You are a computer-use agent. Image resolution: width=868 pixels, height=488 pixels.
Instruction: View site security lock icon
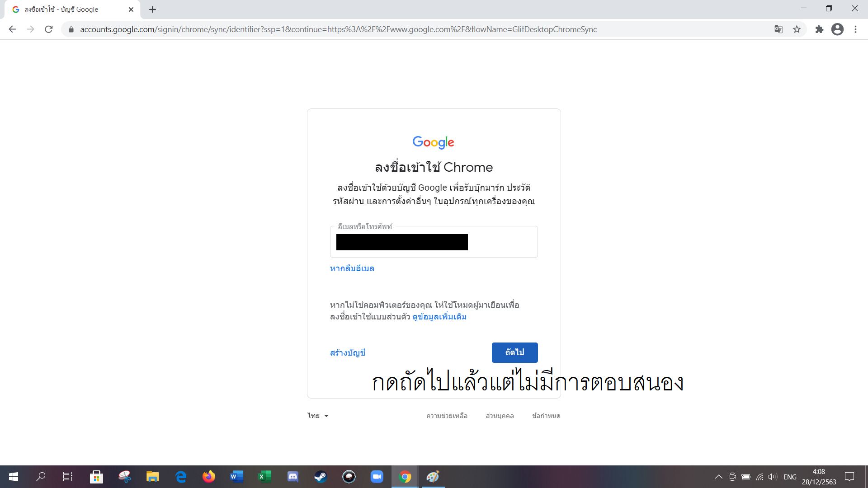(71, 29)
